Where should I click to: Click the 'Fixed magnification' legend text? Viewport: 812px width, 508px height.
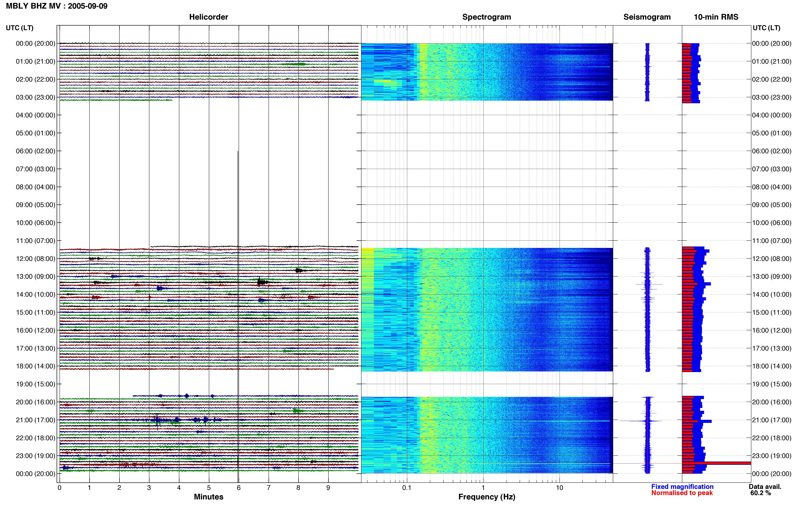(682, 486)
